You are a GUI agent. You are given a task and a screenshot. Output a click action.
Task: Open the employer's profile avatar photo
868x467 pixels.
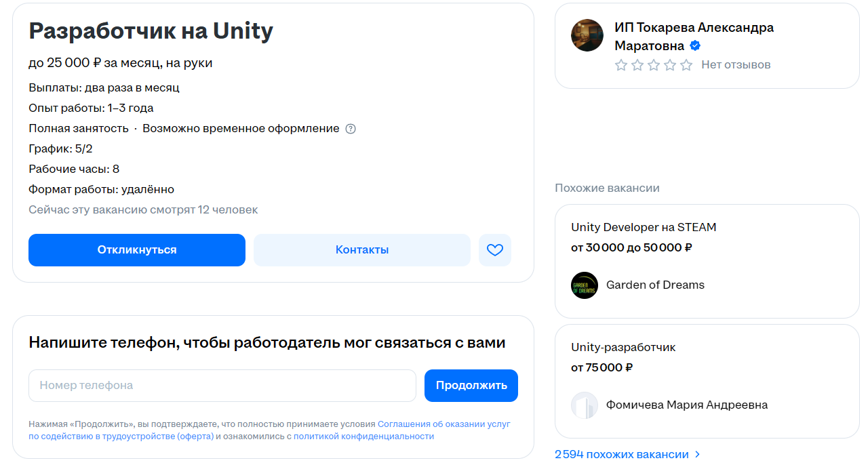pos(587,35)
